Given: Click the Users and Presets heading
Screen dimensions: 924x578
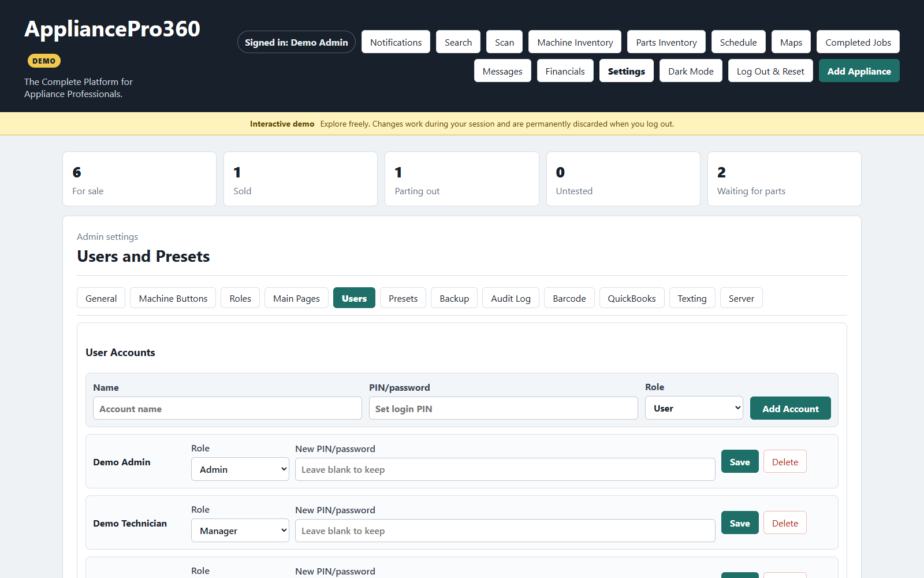Looking at the screenshot, I should pyautogui.click(x=143, y=256).
